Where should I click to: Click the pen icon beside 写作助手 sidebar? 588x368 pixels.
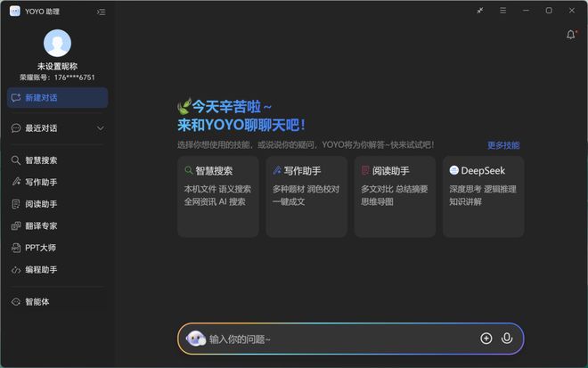point(16,182)
